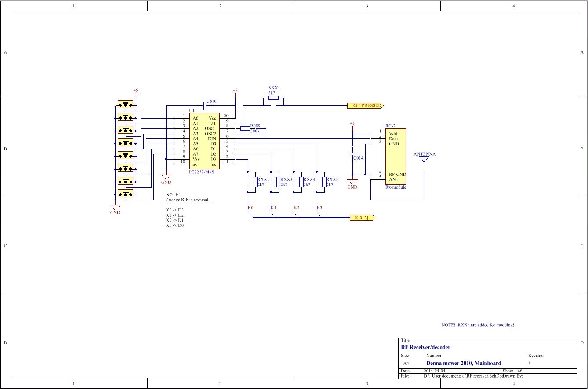Select the RXX1 resistor symbol

pyautogui.click(x=273, y=98)
